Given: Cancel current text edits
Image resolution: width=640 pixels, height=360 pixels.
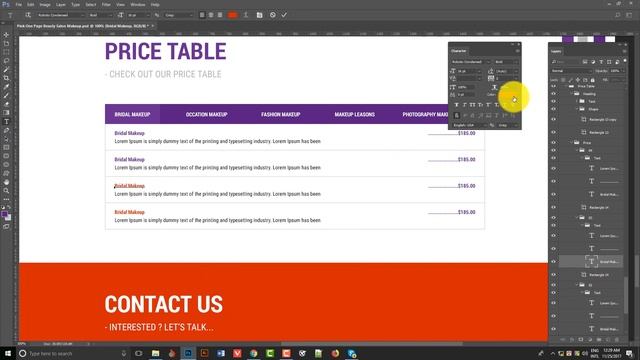Looking at the screenshot, I should point(273,15).
